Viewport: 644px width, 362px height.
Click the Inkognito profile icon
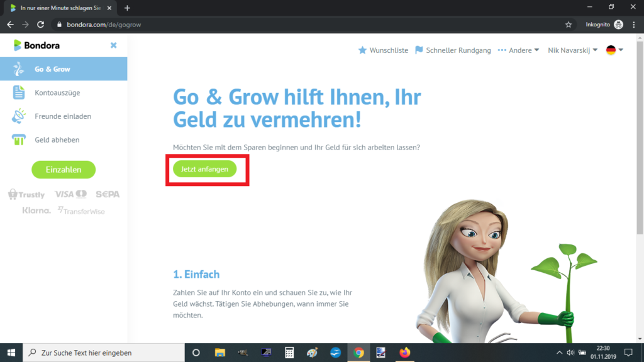click(619, 25)
